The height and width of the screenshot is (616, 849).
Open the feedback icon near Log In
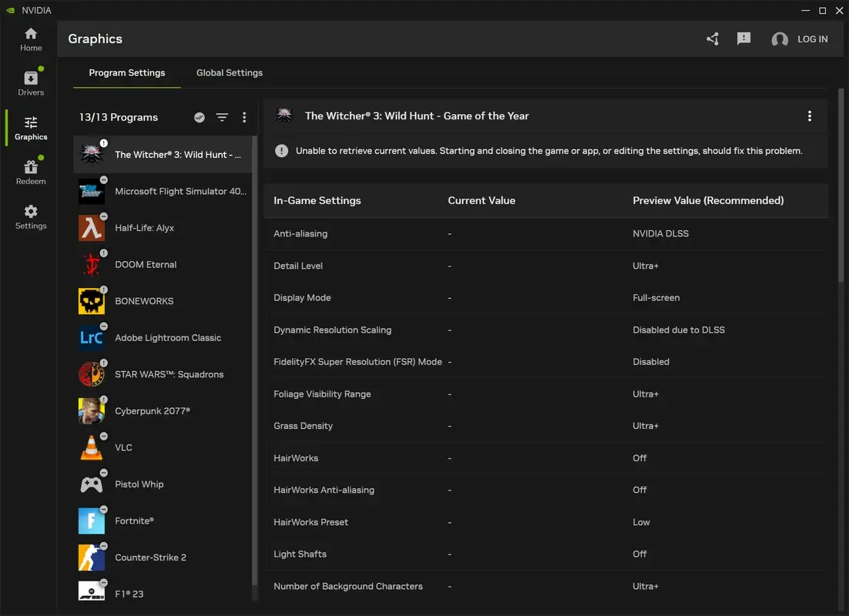click(743, 38)
